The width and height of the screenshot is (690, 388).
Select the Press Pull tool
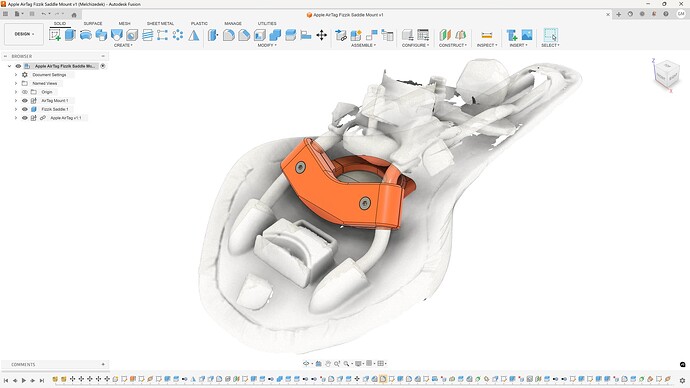[x=213, y=35]
